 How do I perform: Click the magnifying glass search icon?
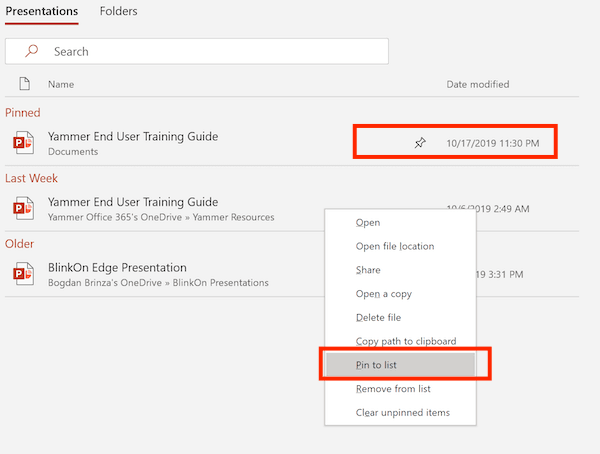[x=31, y=51]
